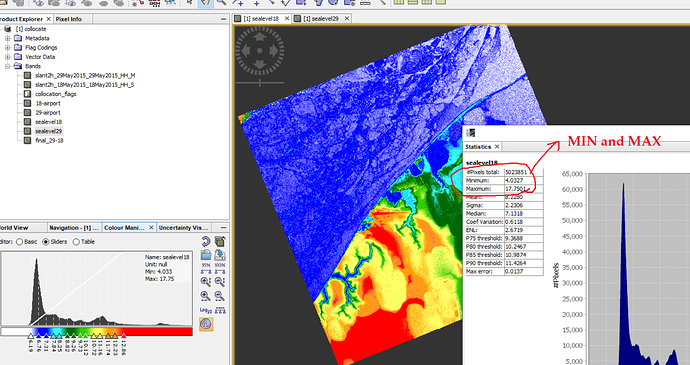Select the final_29-18 band
The width and height of the screenshot is (690, 365).
click(49, 140)
